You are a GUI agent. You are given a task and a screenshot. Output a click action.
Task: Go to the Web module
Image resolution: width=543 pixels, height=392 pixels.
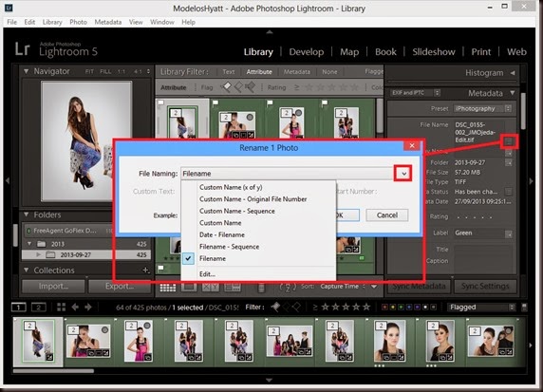(516, 52)
